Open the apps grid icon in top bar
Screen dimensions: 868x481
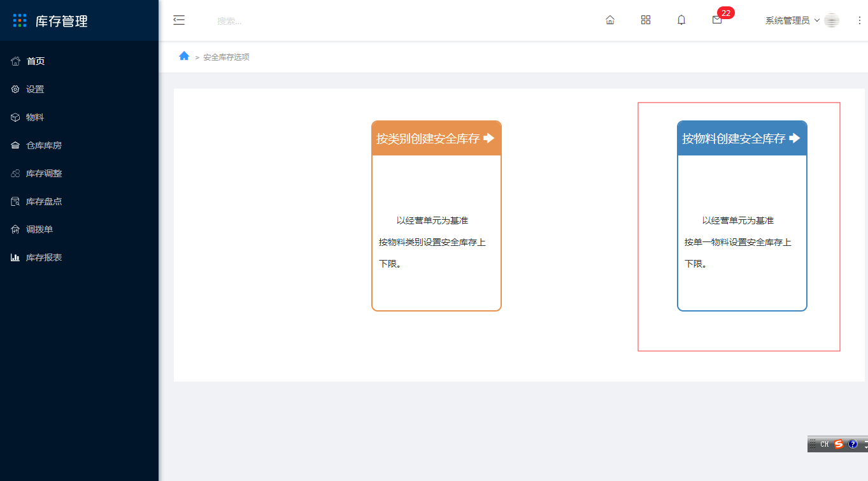click(x=646, y=20)
